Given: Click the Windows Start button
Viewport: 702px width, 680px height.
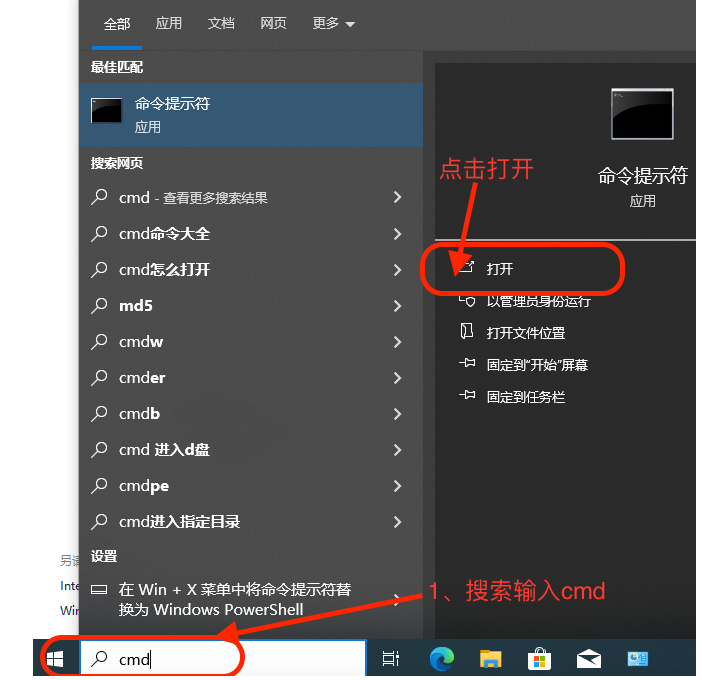Looking at the screenshot, I should coord(55,659).
